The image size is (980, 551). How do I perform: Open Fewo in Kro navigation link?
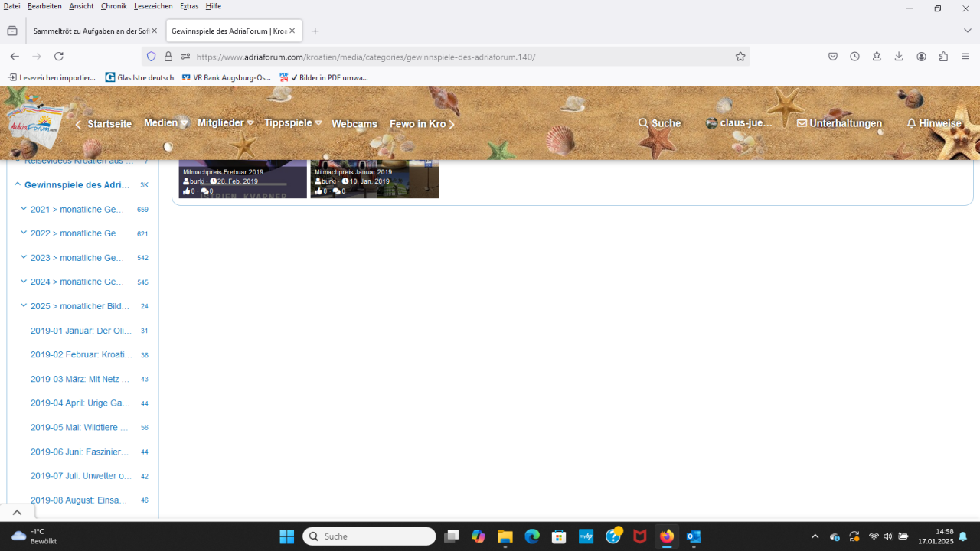[x=417, y=124]
